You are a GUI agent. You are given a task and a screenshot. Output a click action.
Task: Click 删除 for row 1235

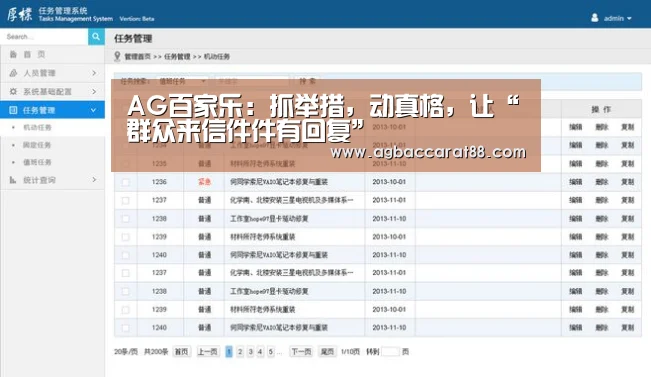[602, 164]
